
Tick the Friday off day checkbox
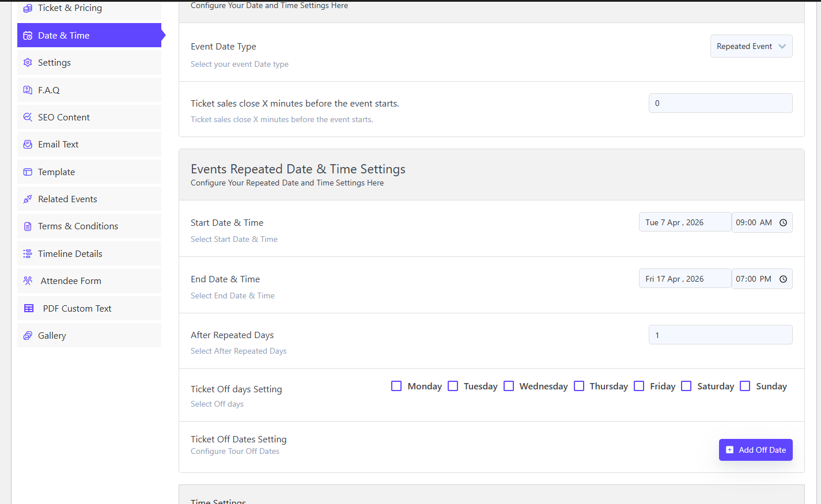tap(639, 386)
